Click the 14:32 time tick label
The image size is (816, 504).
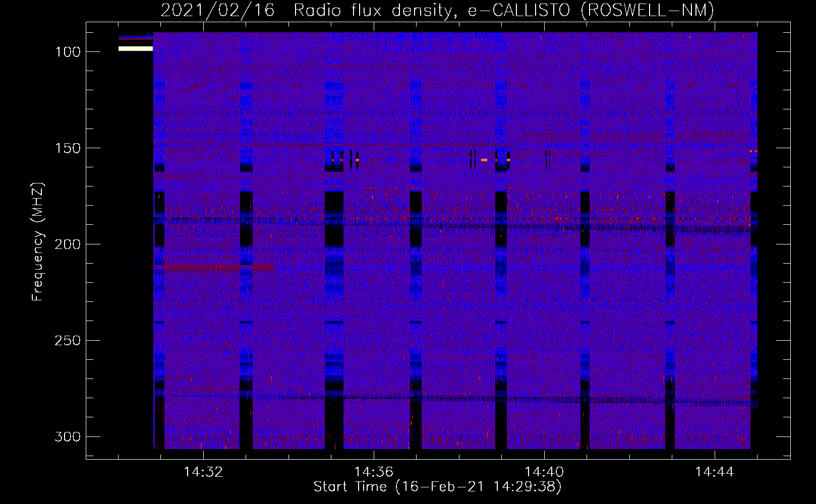(203, 472)
